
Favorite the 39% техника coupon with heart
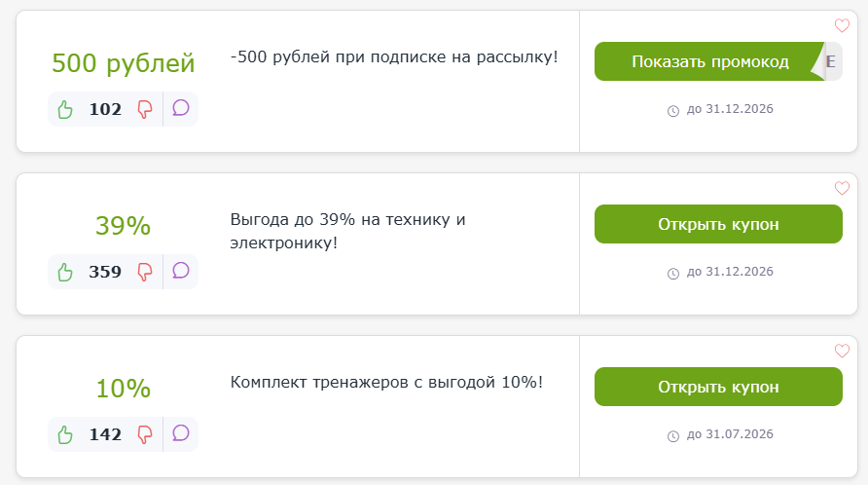tap(842, 189)
